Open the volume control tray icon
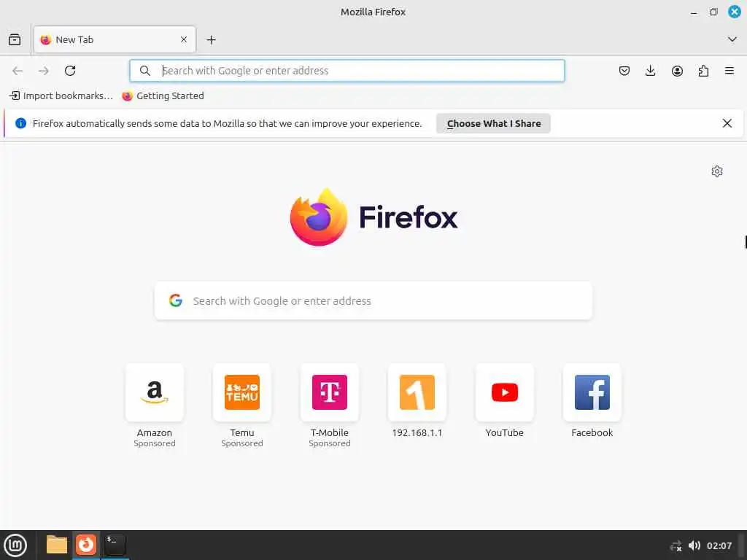The image size is (747, 560). pos(694,545)
